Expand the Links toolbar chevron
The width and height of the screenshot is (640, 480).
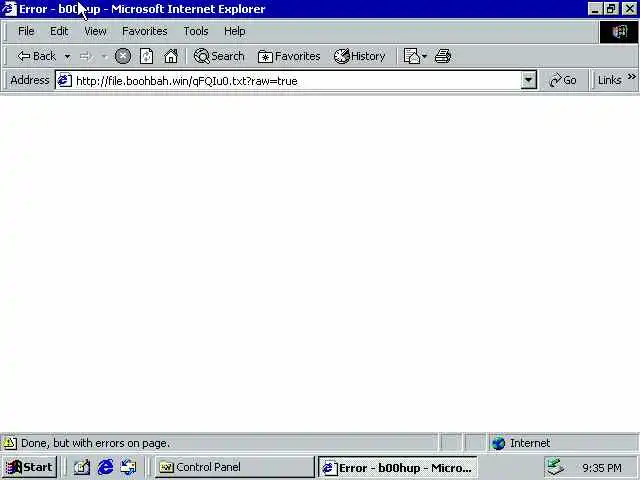(632, 77)
